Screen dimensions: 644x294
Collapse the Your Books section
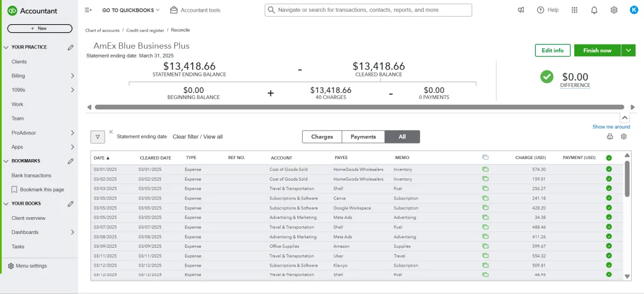[7, 204]
